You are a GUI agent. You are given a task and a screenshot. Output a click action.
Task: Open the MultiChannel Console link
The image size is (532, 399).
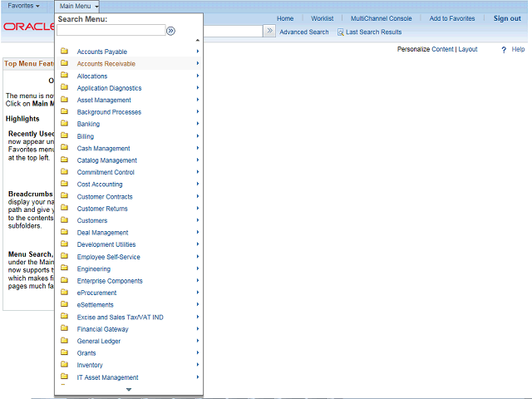click(x=381, y=18)
